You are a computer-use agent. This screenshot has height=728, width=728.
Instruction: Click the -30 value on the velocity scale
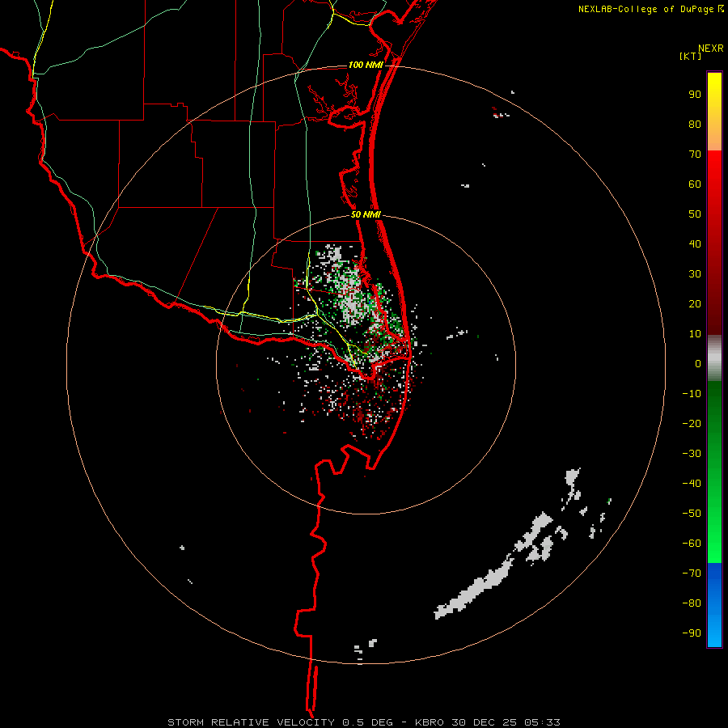coord(692,454)
